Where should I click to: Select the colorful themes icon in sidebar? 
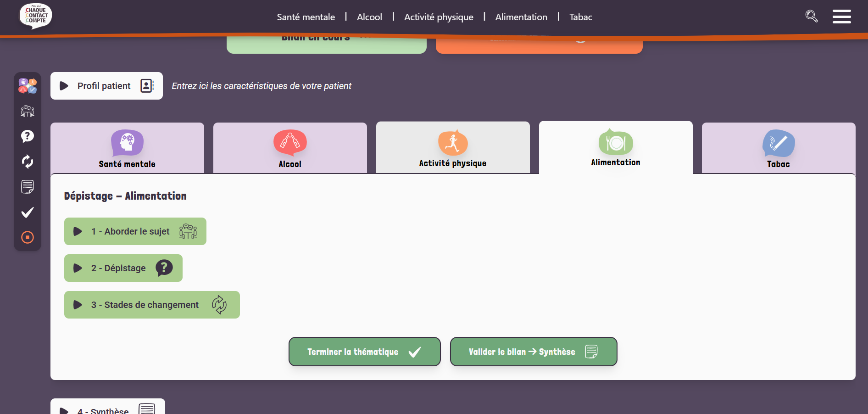click(28, 86)
